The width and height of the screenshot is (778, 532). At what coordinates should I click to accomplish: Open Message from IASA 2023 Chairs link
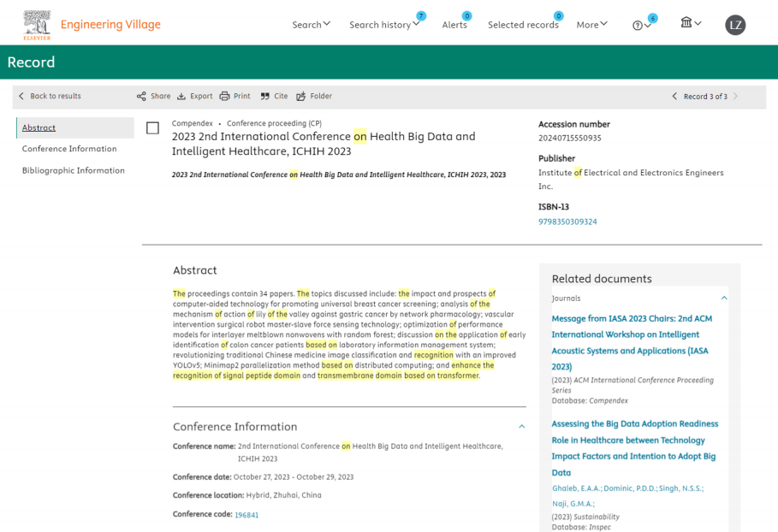(632, 343)
